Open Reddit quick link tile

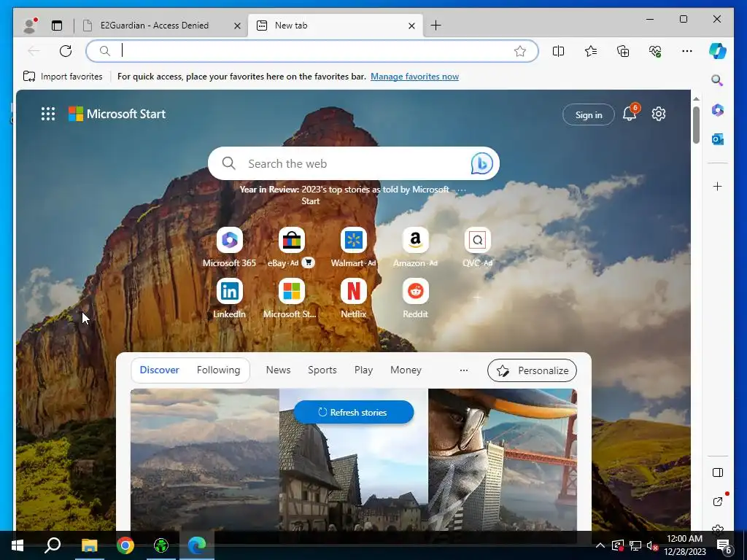pos(415,298)
